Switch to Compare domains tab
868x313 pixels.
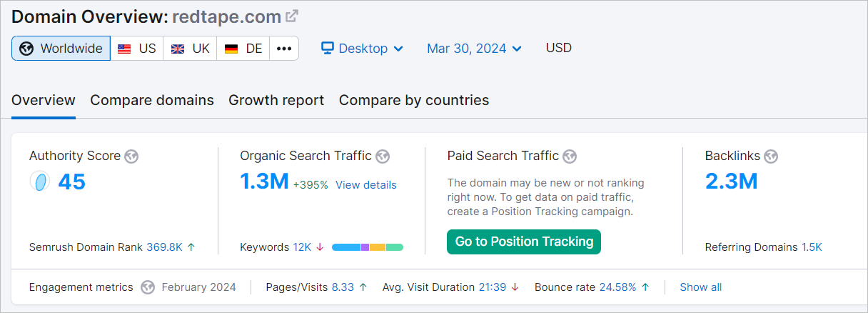point(152,100)
